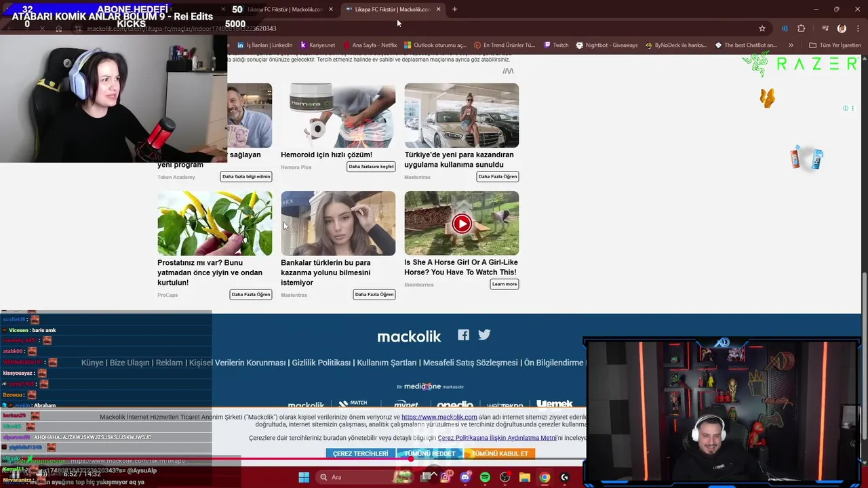Image resolution: width=868 pixels, height=488 pixels.
Task: Open the Chrome extensions puzzle icon
Action: [802, 28]
